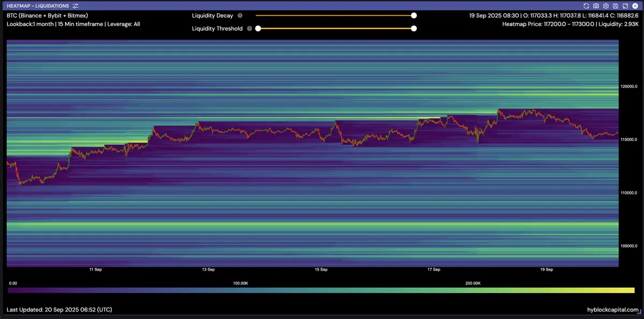This screenshot has height=319, width=644.
Task: Save the heatmap with floppy disk icon
Action: point(615,6)
